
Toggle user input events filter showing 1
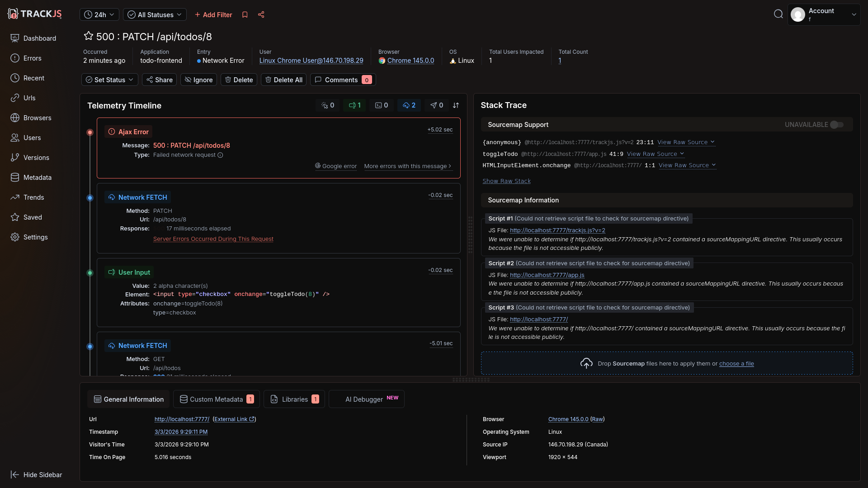[x=355, y=105]
